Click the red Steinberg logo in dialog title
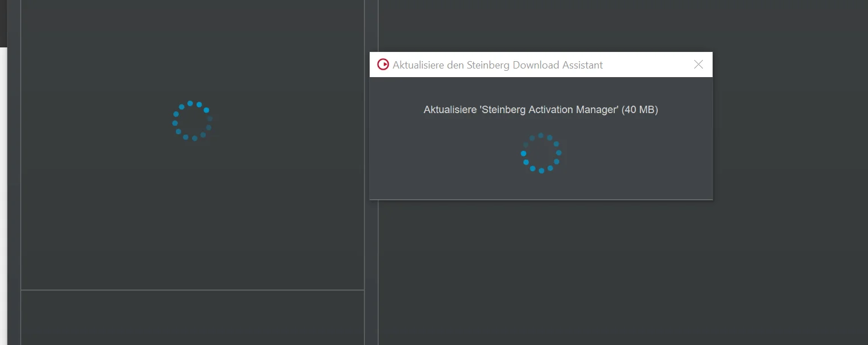Image resolution: width=868 pixels, height=345 pixels. (383, 65)
